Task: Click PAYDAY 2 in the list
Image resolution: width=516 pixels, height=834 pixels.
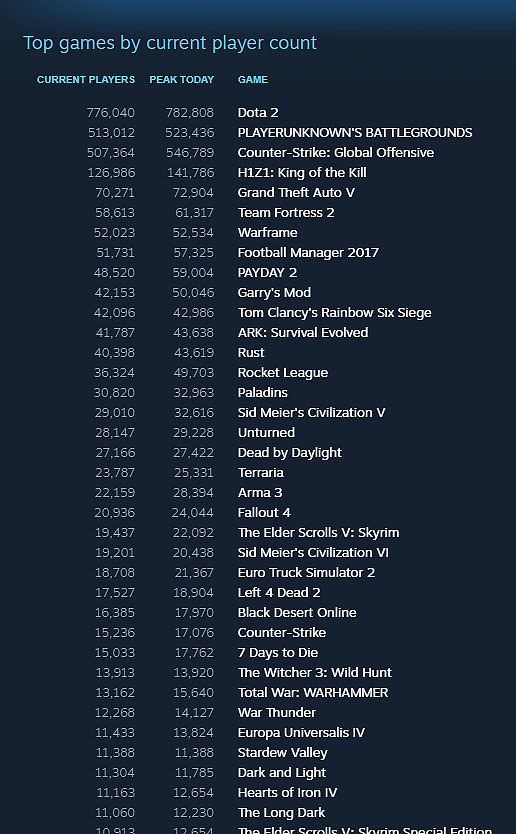Action: tap(267, 273)
